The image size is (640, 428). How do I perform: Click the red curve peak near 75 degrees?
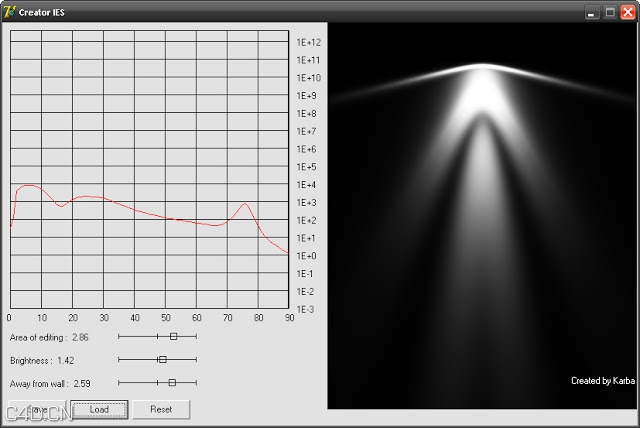pos(244,205)
